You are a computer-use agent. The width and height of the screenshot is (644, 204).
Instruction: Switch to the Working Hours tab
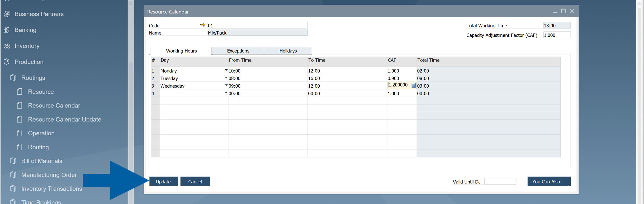[x=181, y=51]
